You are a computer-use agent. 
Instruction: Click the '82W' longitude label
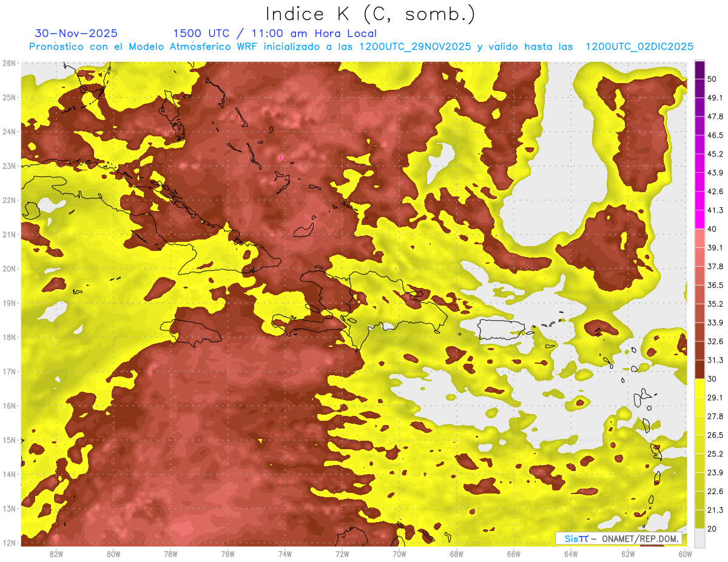56,554
